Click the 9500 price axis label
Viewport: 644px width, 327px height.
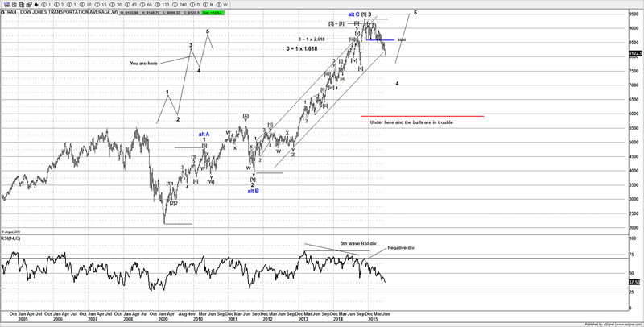click(633, 14)
